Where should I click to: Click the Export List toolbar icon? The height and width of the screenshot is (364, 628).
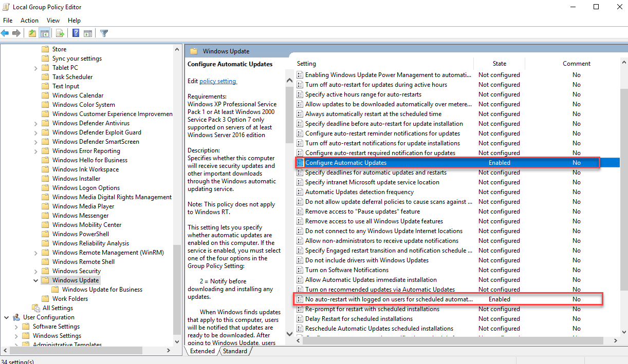point(60,33)
